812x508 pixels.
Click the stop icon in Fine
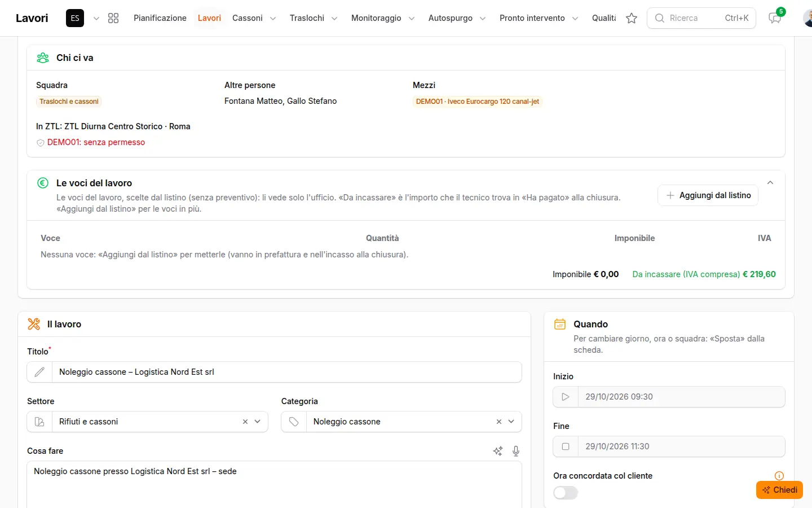point(566,446)
